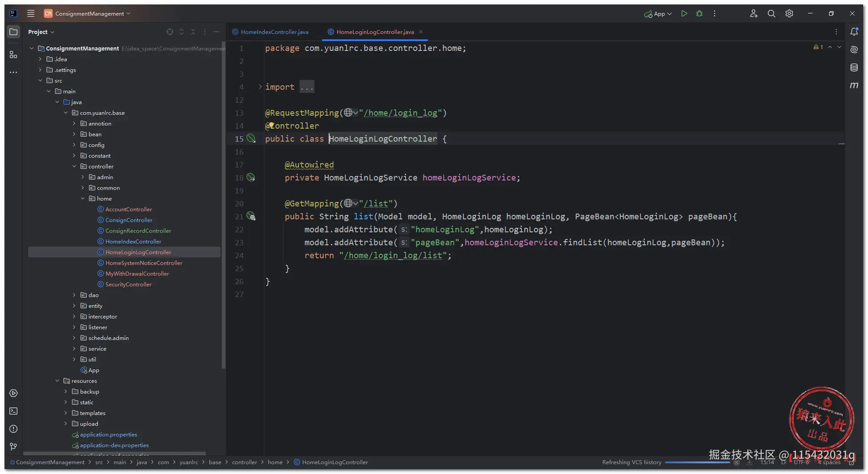Select the App class in tree
Screen dimensions: 868x474
(x=93, y=370)
